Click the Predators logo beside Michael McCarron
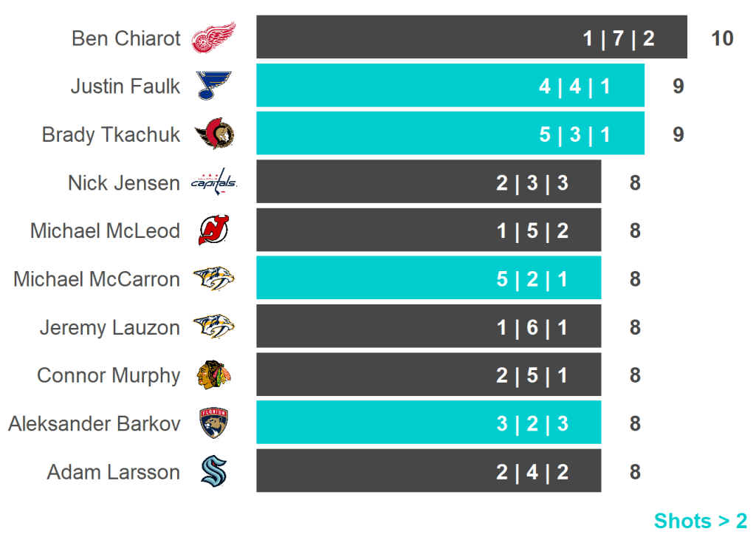The height and width of the screenshot is (540, 756). pyautogui.click(x=213, y=279)
